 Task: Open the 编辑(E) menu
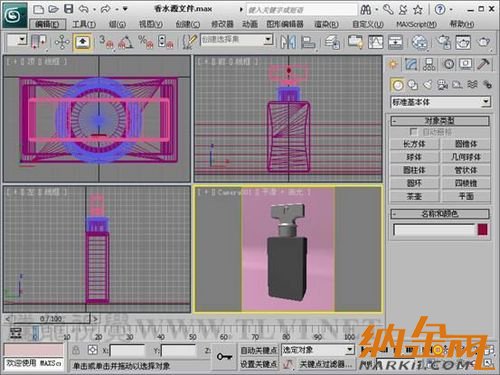click(47, 24)
